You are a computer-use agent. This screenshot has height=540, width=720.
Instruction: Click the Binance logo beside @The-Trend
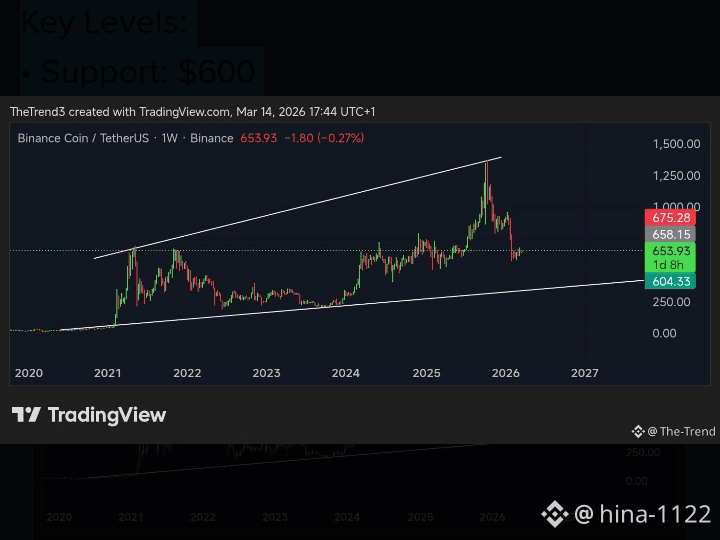638,432
